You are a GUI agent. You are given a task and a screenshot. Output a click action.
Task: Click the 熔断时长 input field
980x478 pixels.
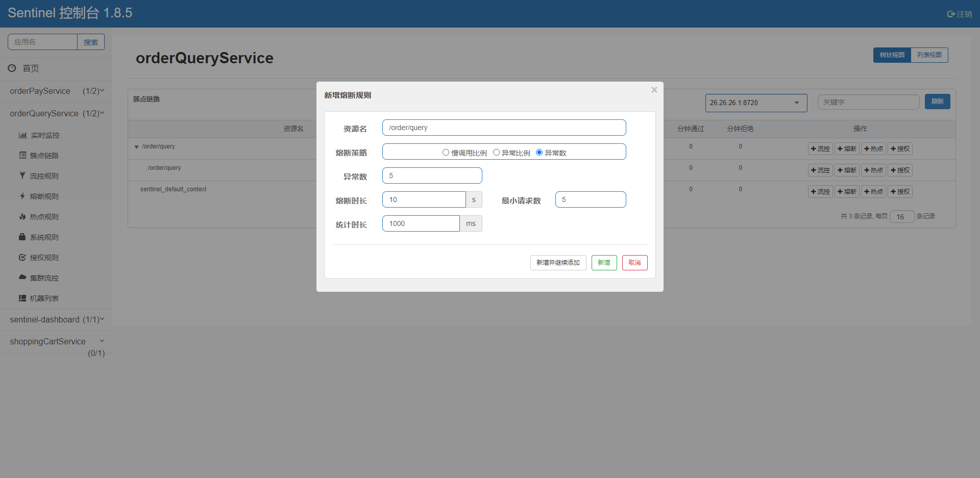[x=424, y=199]
